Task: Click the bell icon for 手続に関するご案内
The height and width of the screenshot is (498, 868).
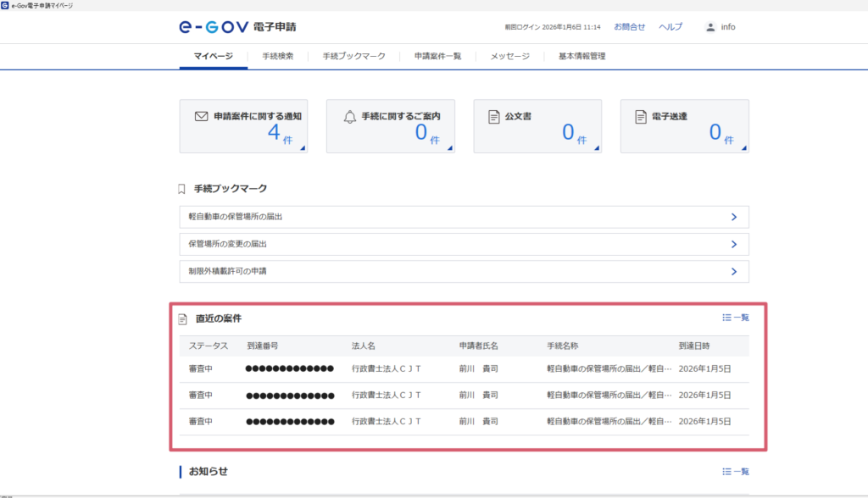Action: click(x=349, y=116)
